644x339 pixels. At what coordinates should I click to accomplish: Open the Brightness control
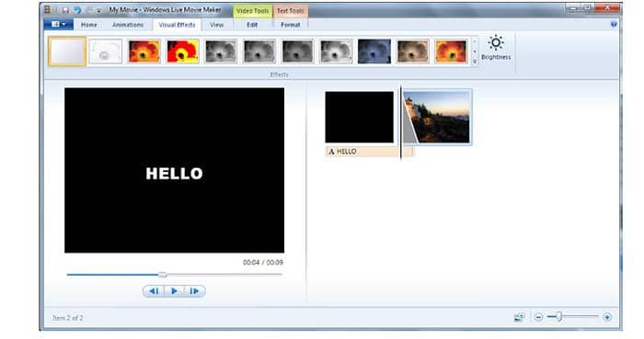click(496, 48)
